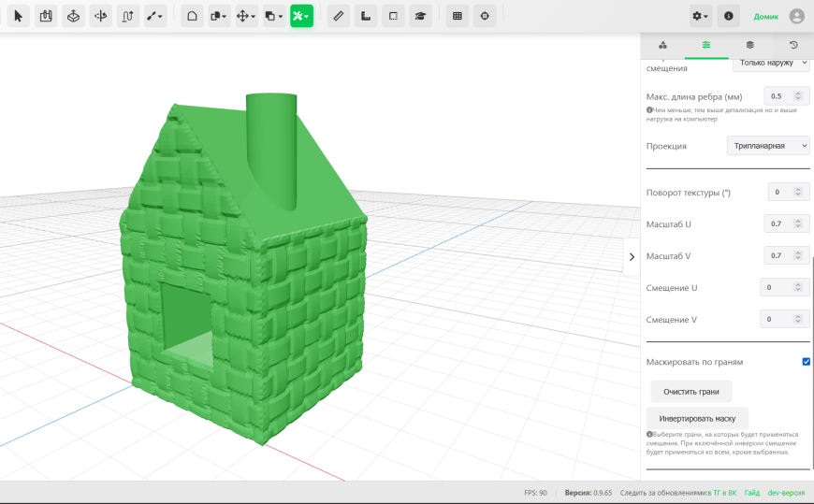
Task: Toggle the grid table icon
Action: [458, 16]
